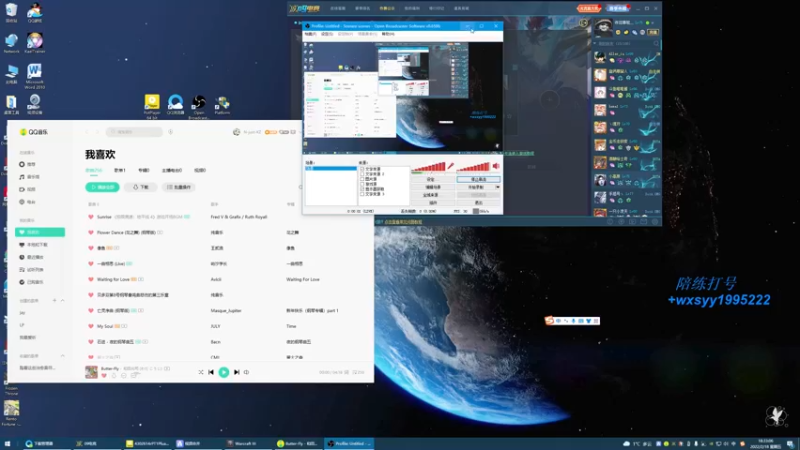Toggle the third source checkbox in OBS sources list
This screenshot has width=800, height=450.
point(362,179)
